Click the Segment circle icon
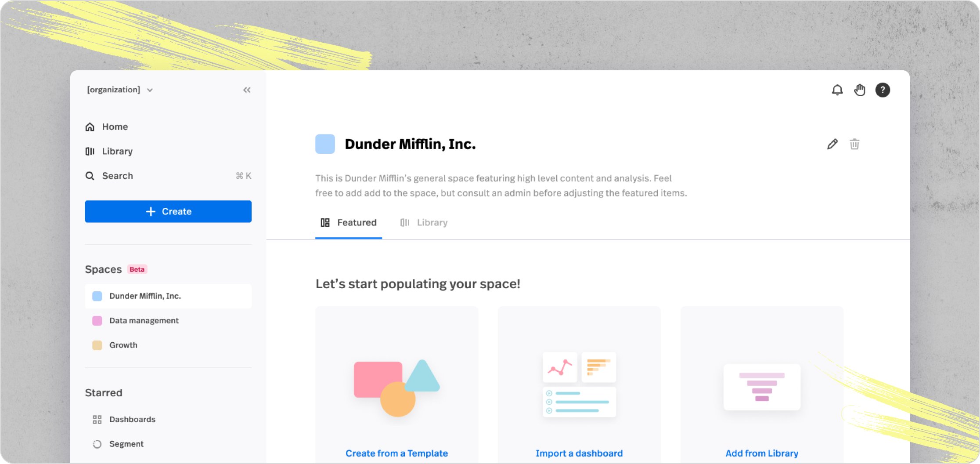This screenshot has height=464, width=980. point(97,444)
